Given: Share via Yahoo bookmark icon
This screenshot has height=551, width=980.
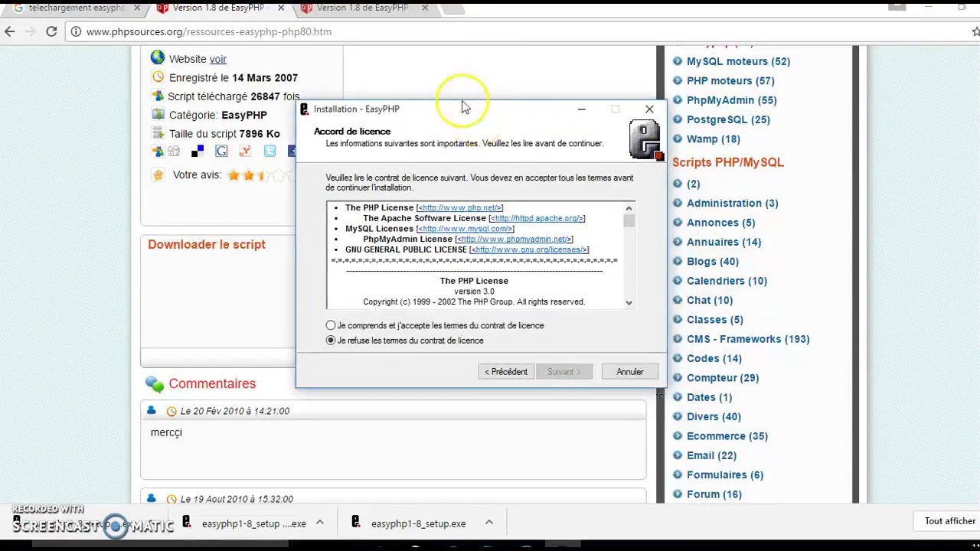Looking at the screenshot, I should [245, 151].
